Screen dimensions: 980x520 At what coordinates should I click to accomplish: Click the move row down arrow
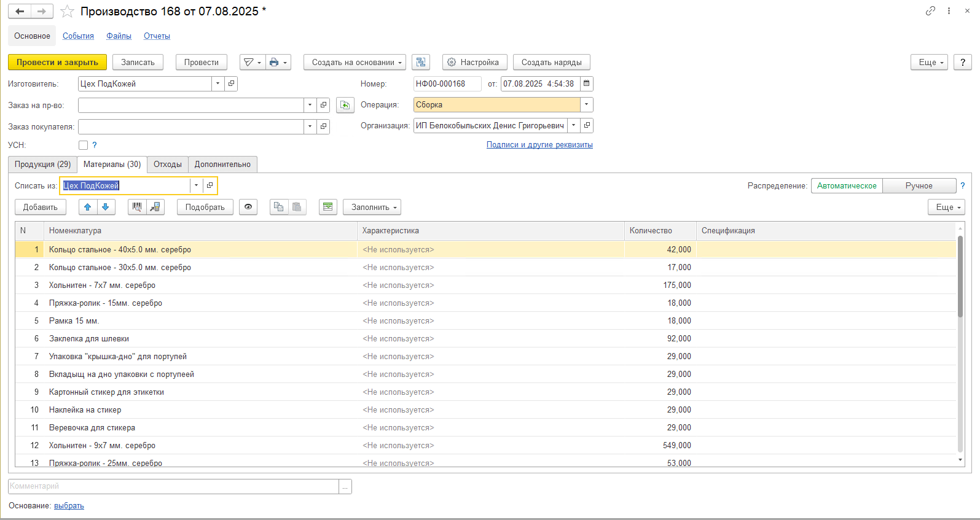click(x=106, y=207)
